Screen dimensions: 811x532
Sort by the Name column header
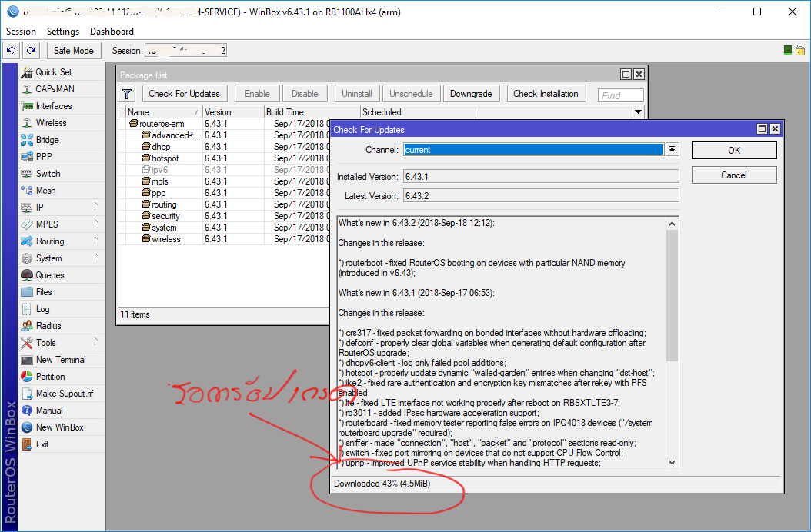tap(163, 112)
